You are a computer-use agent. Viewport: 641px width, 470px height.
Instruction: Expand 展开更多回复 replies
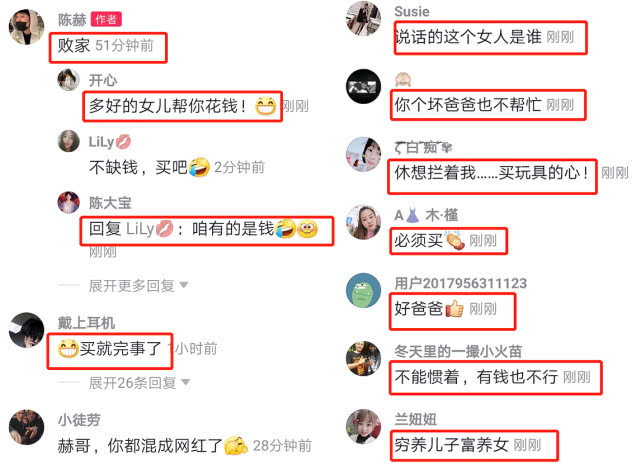(x=138, y=285)
